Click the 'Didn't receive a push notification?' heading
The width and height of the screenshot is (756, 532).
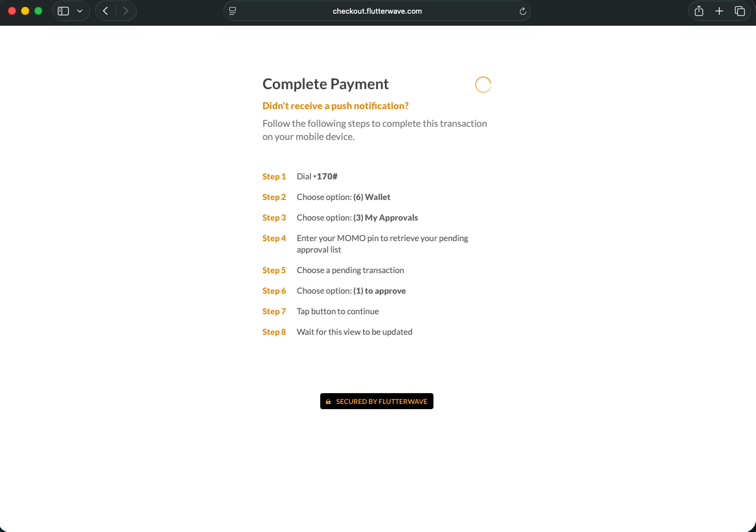pos(336,106)
